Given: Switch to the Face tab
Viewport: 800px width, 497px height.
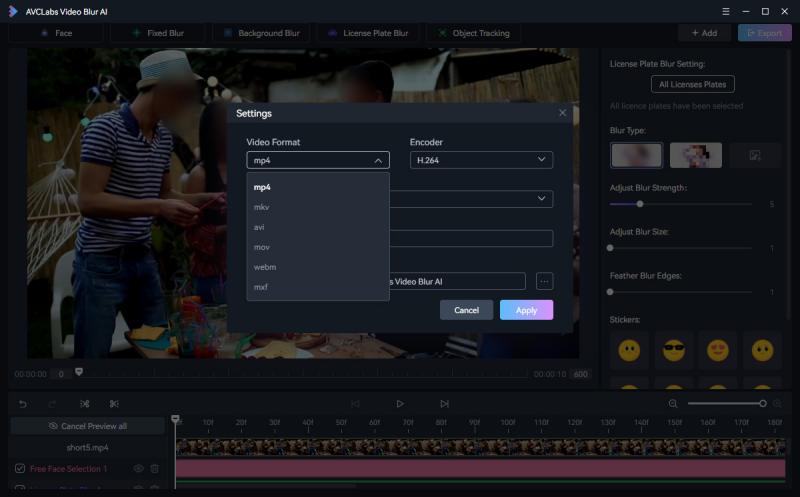Looking at the screenshot, I should point(56,33).
